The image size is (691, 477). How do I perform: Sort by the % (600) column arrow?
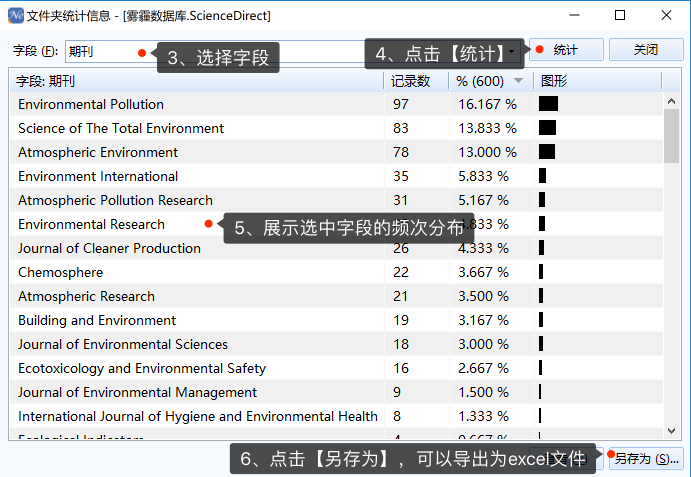[x=519, y=81]
